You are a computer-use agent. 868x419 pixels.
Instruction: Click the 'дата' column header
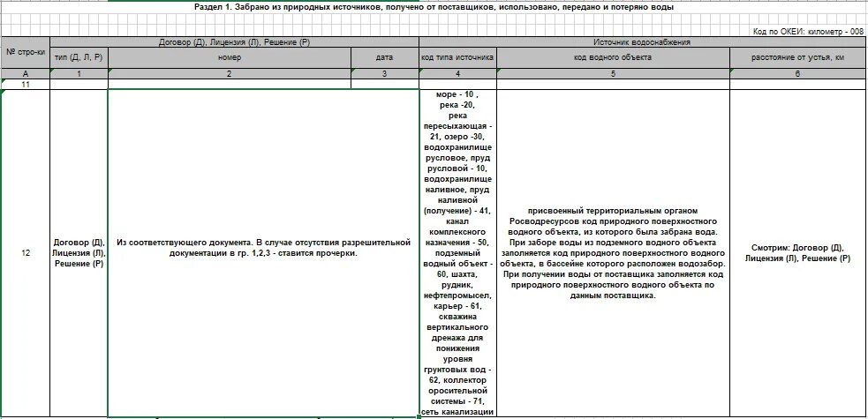(x=385, y=57)
